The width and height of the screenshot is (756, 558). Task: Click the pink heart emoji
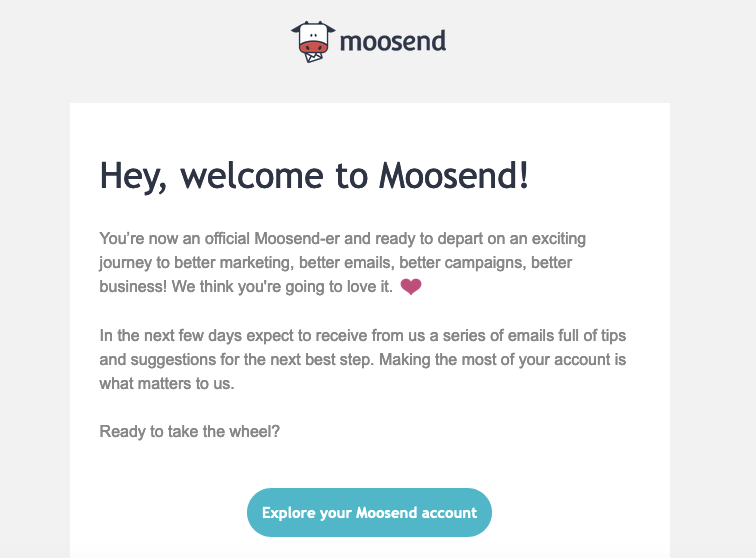pyautogui.click(x=411, y=288)
